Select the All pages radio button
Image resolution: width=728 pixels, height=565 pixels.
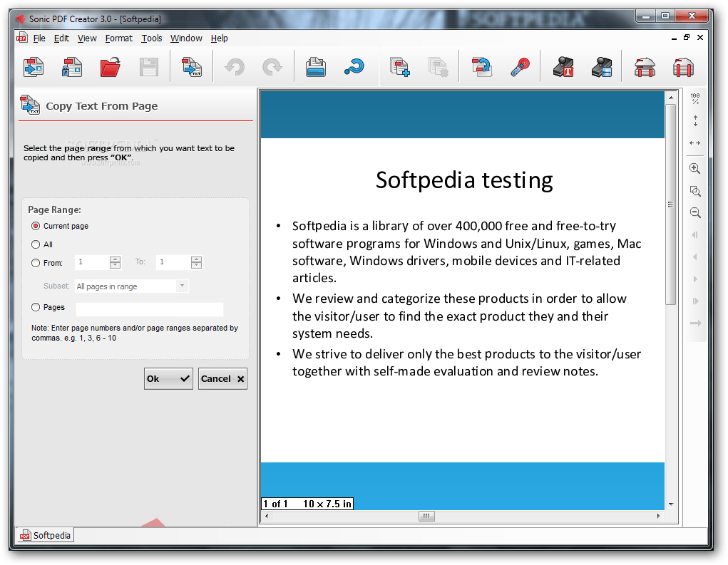click(x=36, y=244)
